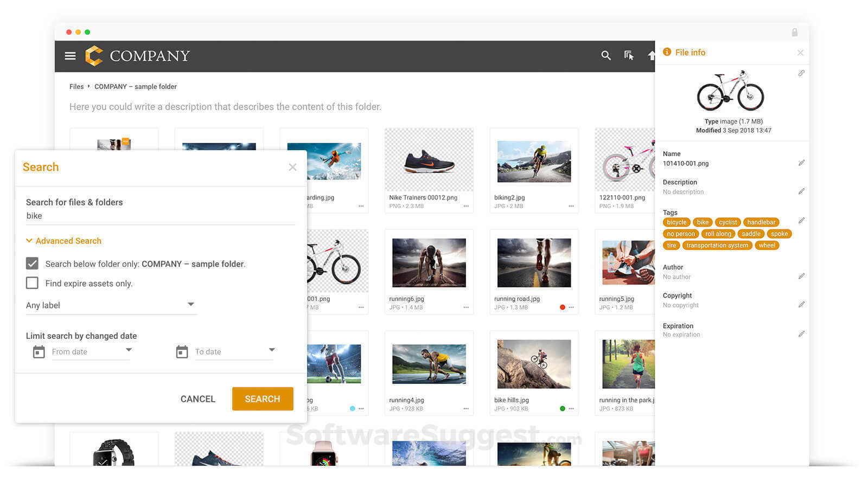Click pencil icon next to Tags

pos(801,220)
